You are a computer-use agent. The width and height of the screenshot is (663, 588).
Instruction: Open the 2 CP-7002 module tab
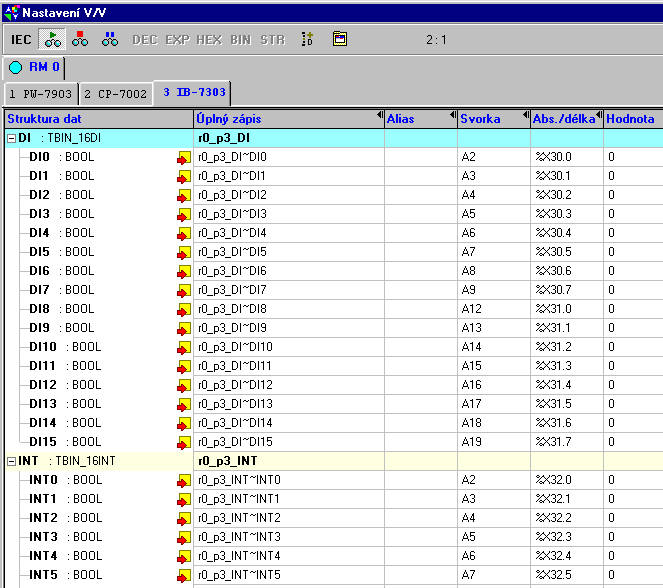[115, 94]
